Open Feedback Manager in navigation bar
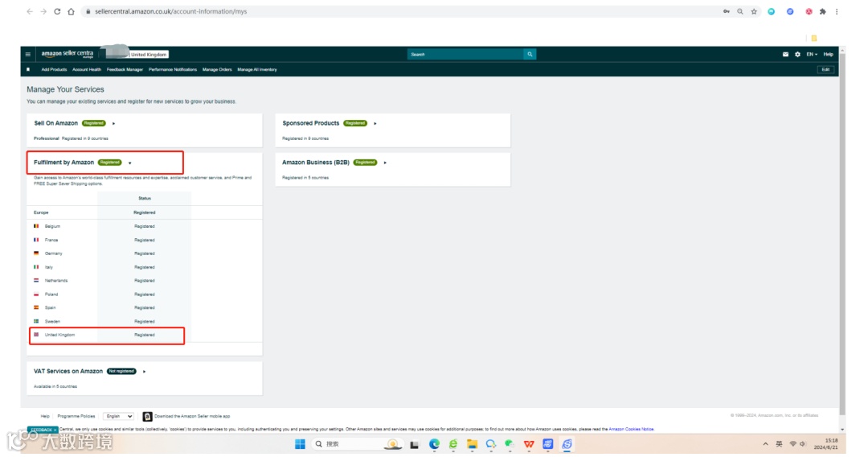 coord(125,69)
